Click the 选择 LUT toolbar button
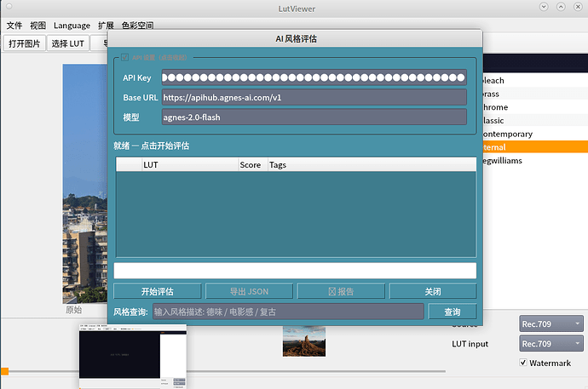 click(68, 43)
